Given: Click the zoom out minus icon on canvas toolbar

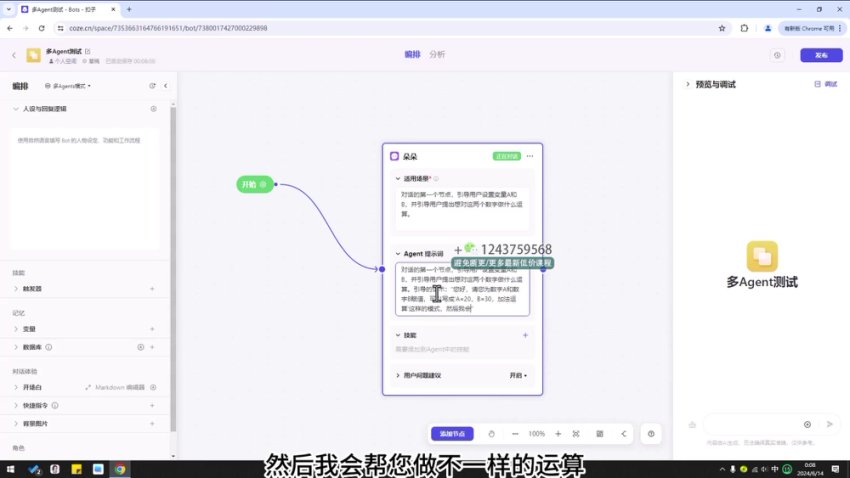Looking at the screenshot, I should tap(514, 434).
